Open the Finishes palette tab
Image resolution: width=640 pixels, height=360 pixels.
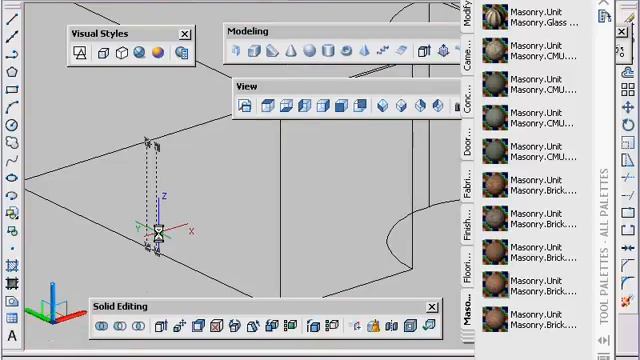click(x=468, y=225)
